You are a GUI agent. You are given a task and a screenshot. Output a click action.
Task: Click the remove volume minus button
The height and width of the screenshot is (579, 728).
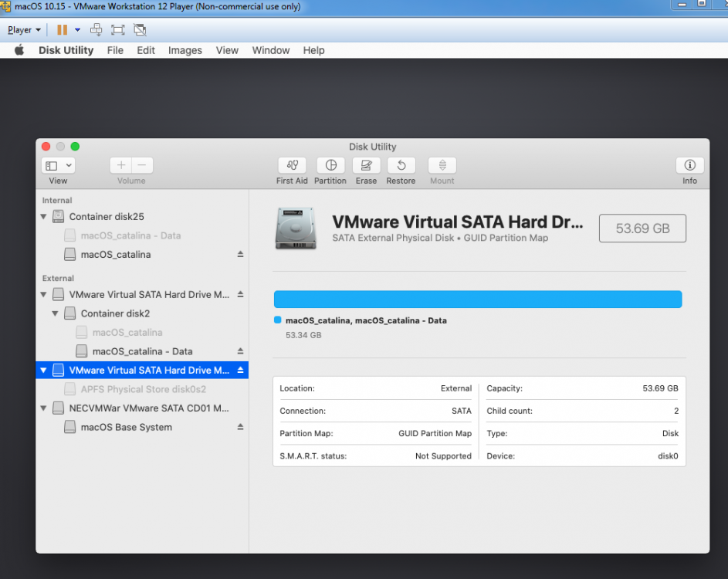tap(142, 165)
